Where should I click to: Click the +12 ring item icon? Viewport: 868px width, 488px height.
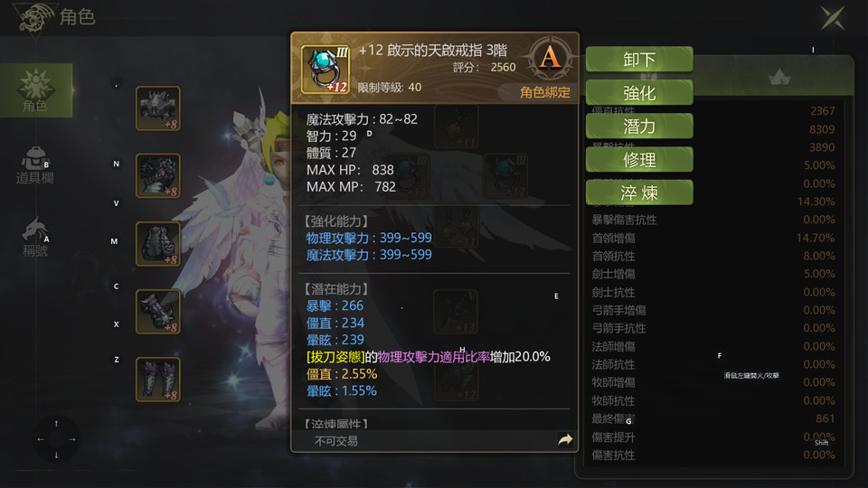point(325,70)
